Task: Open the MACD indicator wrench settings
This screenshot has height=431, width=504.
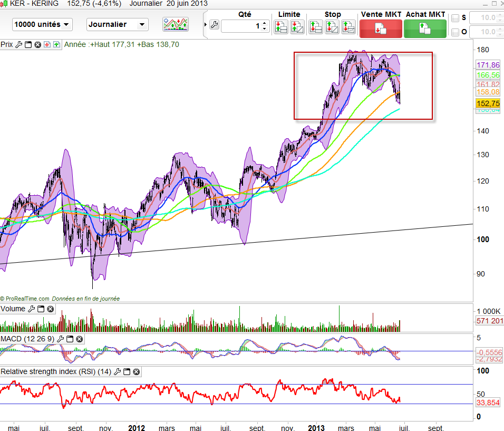Action: tap(60, 339)
